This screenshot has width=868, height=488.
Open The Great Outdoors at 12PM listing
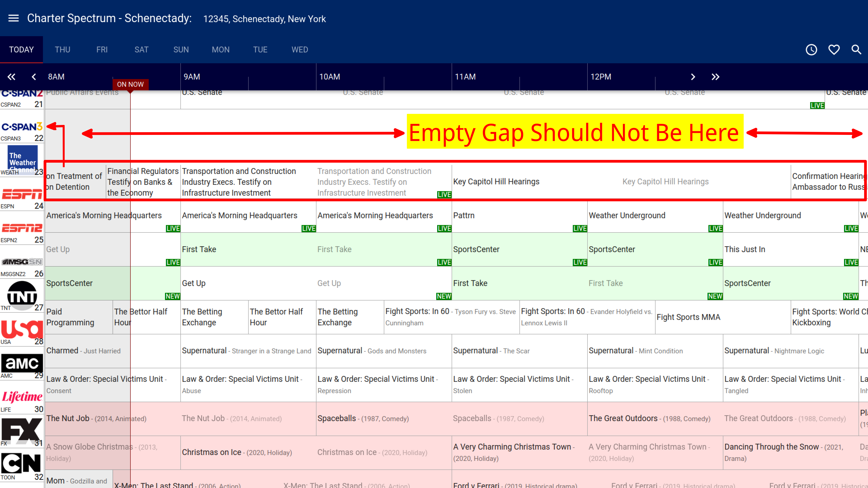click(723, 419)
